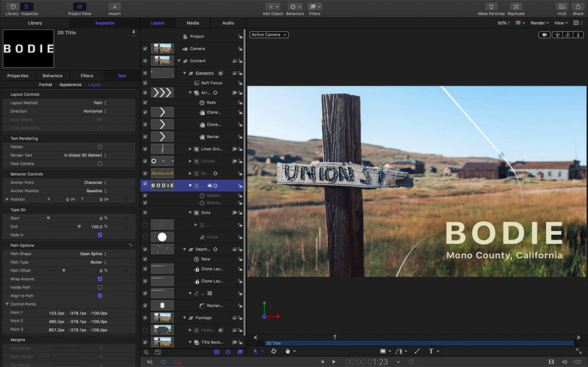Click the camera pan control in canvas

[557, 35]
